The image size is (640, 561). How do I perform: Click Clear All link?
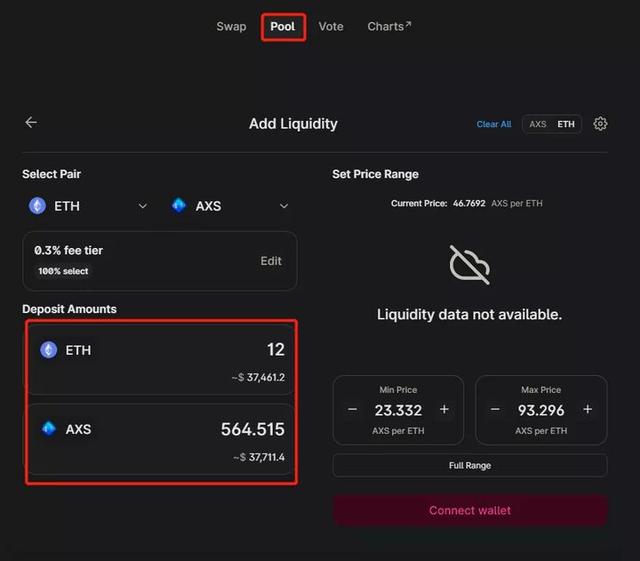(494, 124)
